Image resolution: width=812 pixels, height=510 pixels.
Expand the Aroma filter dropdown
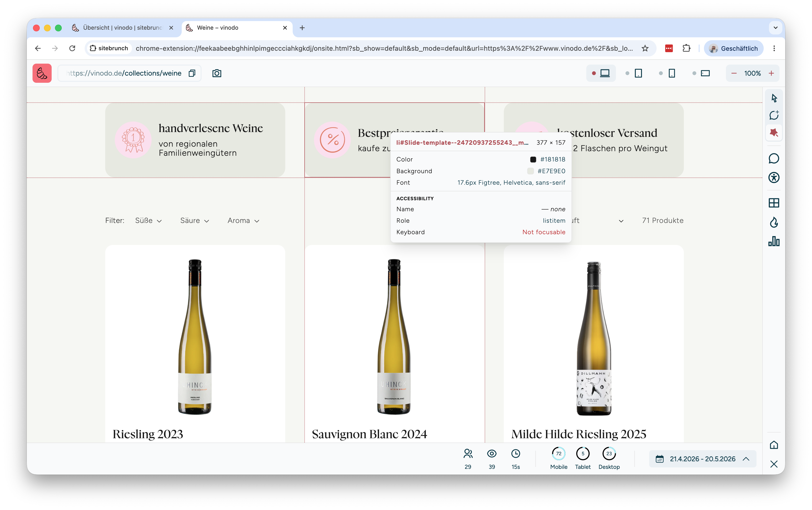click(243, 221)
